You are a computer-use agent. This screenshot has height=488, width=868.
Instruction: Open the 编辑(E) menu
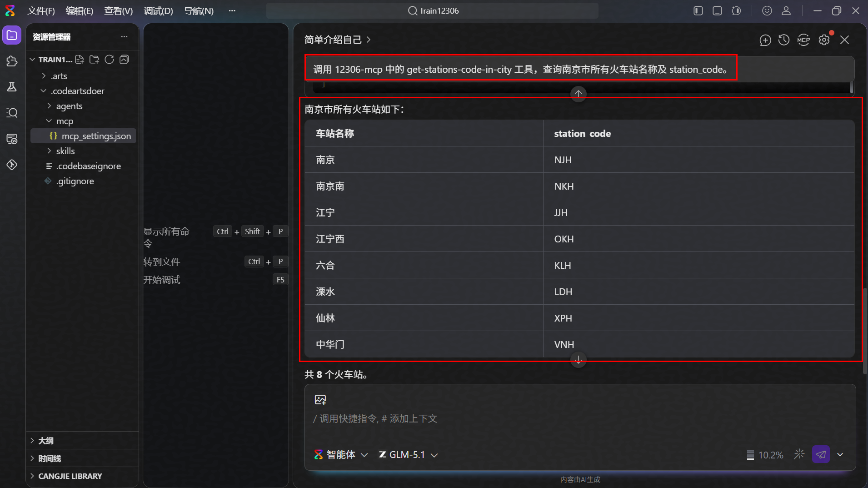click(80, 11)
